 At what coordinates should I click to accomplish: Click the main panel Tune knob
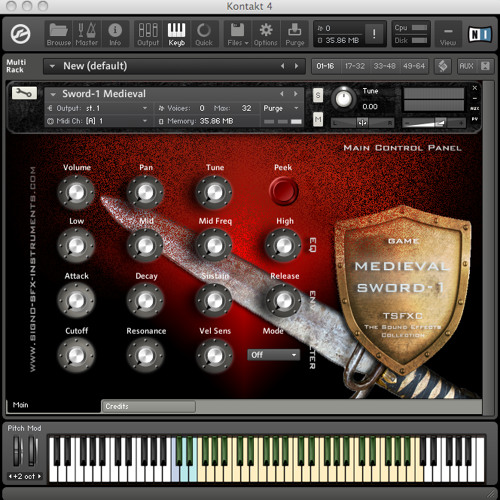pyautogui.click(x=214, y=192)
